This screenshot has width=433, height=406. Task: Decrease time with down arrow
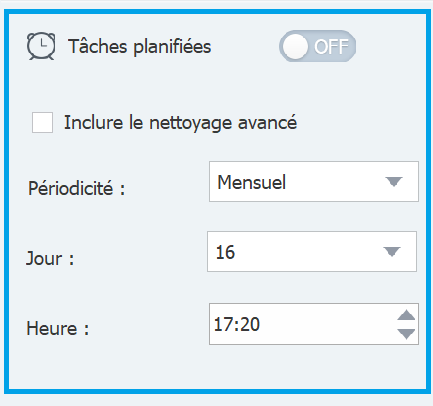click(x=406, y=334)
